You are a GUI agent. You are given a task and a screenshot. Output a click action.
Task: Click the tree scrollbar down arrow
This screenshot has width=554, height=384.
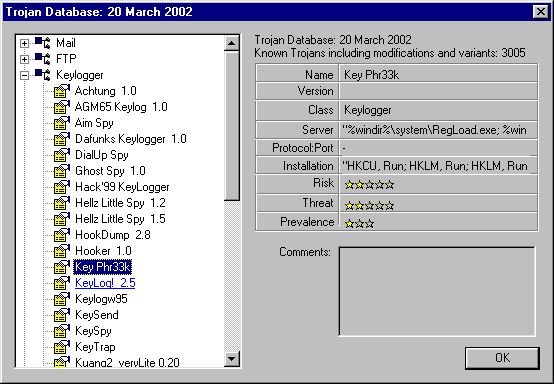click(x=232, y=359)
